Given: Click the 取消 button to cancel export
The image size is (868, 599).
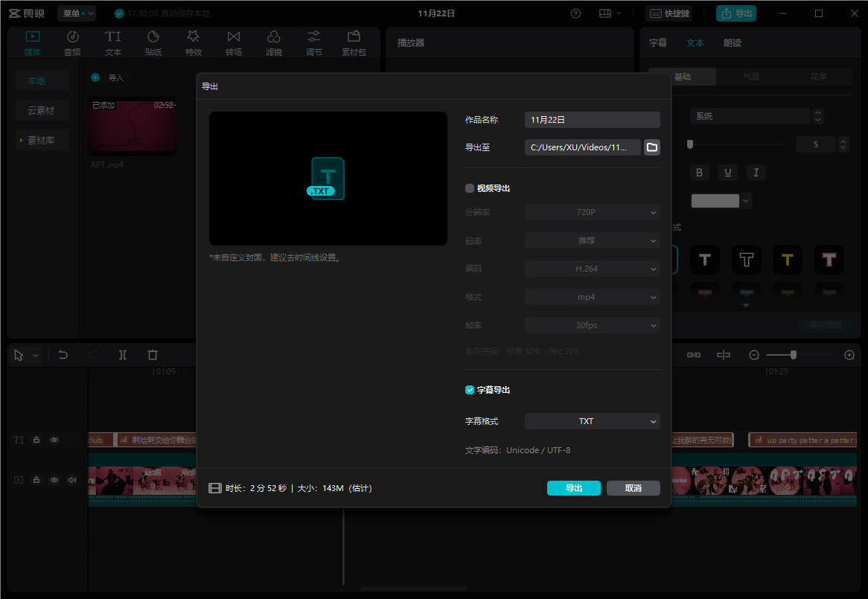Looking at the screenshot, I should pyautogui.click(x=633, y=488).
